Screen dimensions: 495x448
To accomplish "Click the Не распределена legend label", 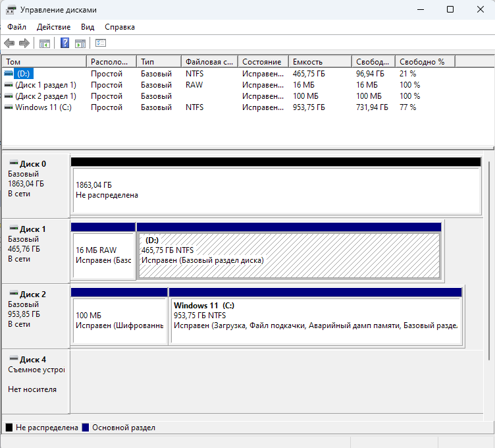I will coord(47,428).
